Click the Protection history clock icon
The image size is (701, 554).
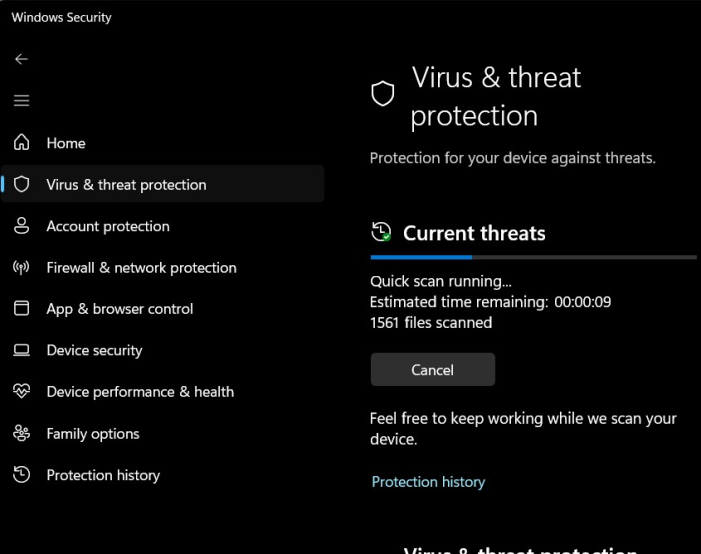click(x=21, y=475)
